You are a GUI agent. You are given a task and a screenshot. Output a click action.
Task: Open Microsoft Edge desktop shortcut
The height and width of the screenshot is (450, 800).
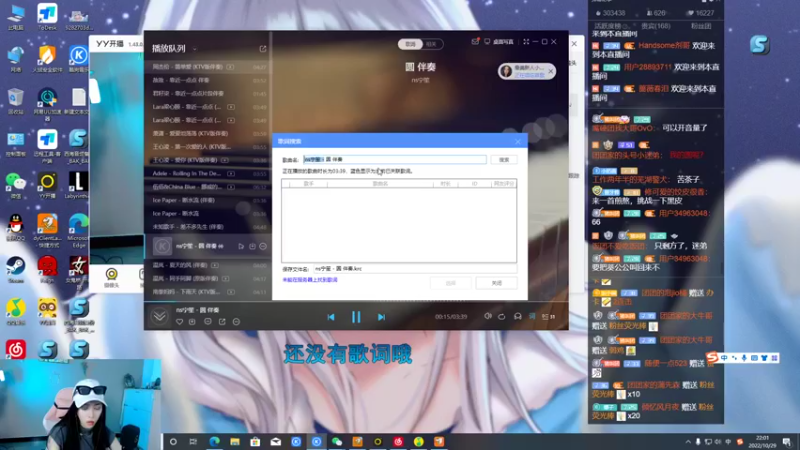click(x=78, y=230)
